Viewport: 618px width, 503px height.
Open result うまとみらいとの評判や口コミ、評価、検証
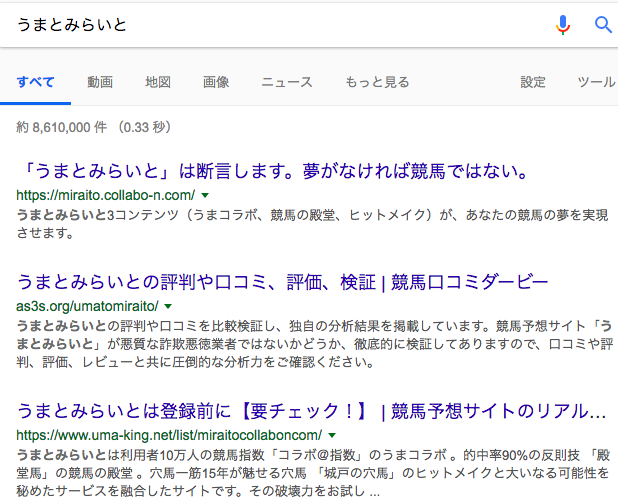pos(282,282)
